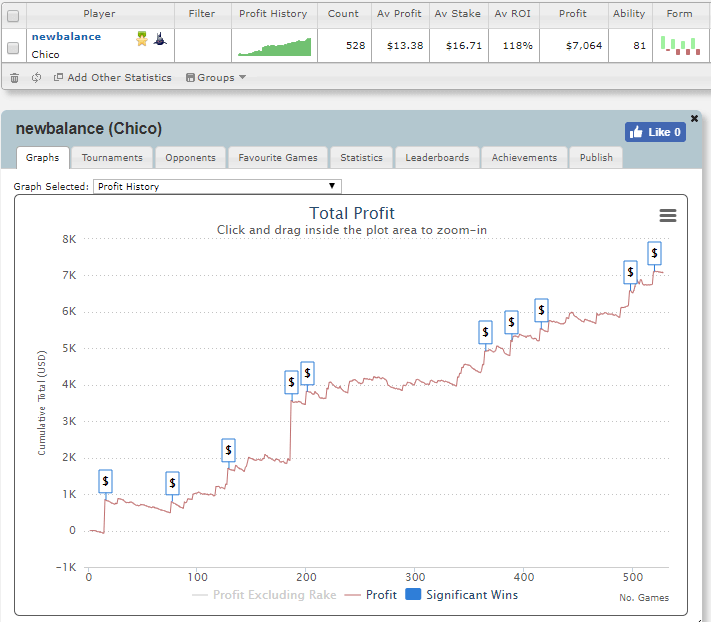The width and height of the screenshot is (711, 622).
Task: Click the newbalance player name link
Action: click(66, 37)
